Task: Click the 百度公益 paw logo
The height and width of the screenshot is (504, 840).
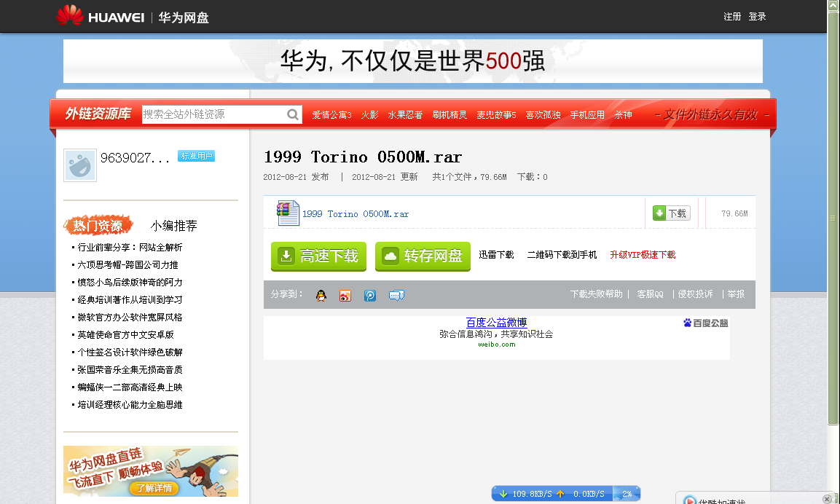Action: click(705, 323)
